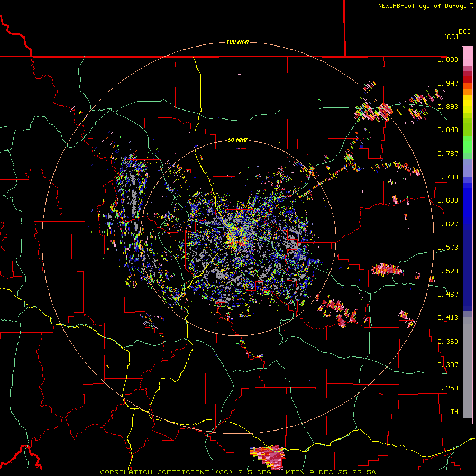Select the 0.520 scale value
Screen dimensions: 476x476
(448, 271)
